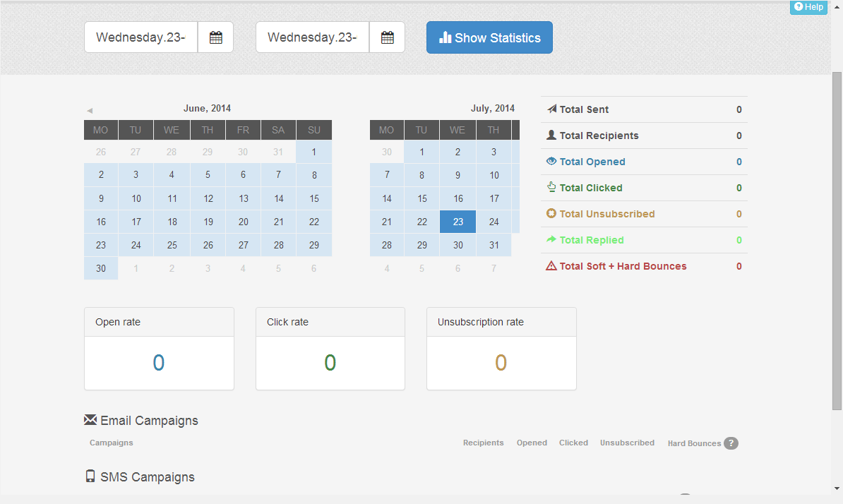843x504 pixels.
Task: Select June 15 in the calendar
Action: pos(314,198)
